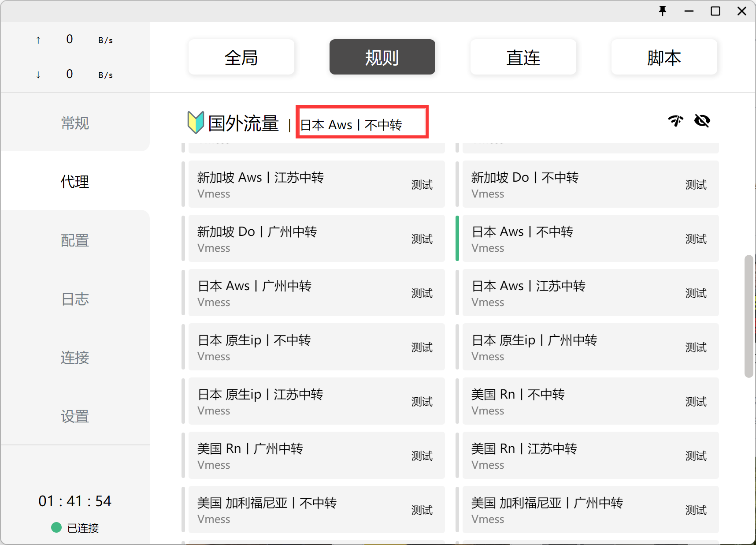Test latency of 日本 Aws | 江苏中转

click(x=696, y=293)
